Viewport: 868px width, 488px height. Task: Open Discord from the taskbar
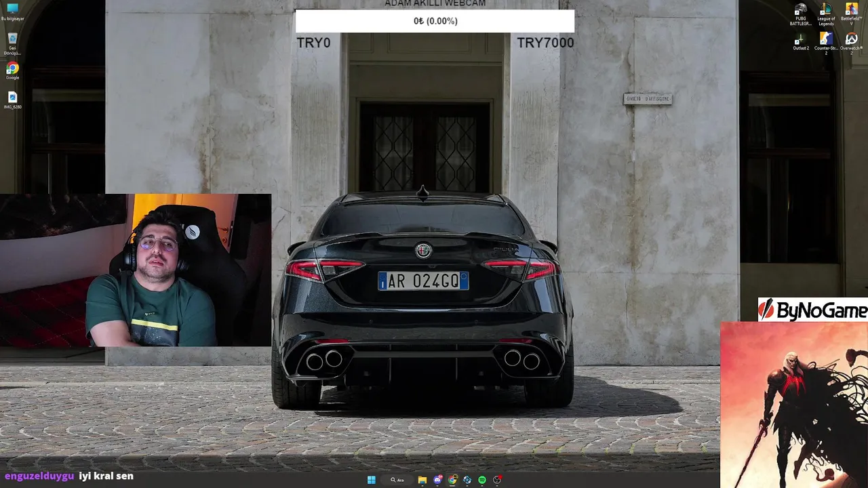(x=437, y=480)
